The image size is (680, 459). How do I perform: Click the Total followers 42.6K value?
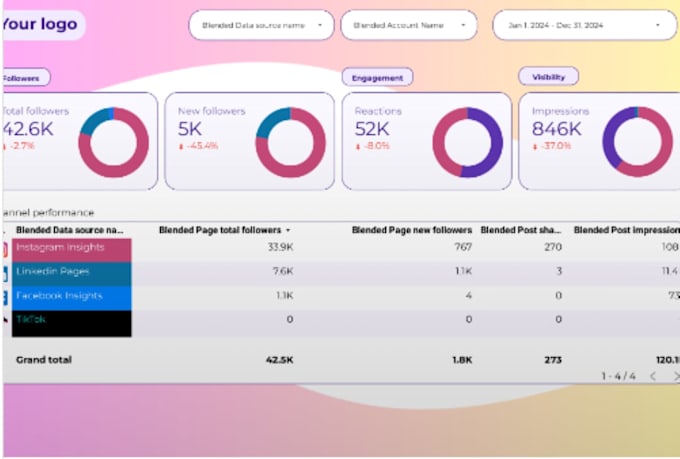[x=28, y=128]
